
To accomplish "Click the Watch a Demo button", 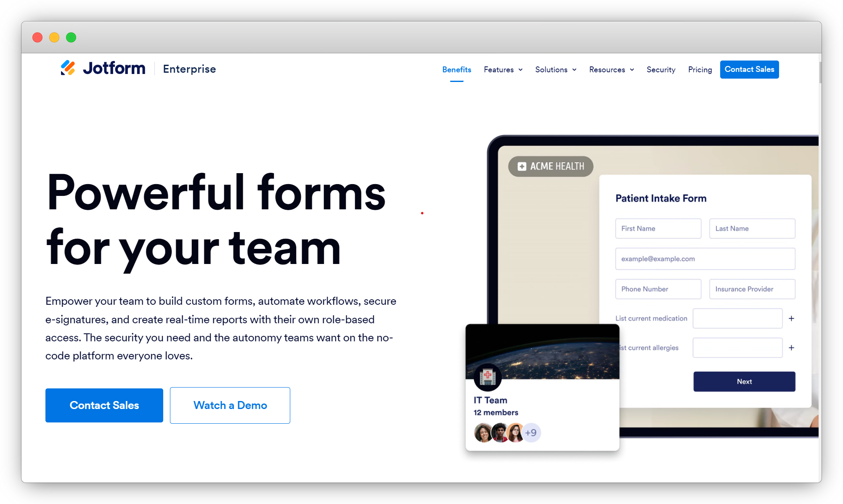I will (230, 404).
